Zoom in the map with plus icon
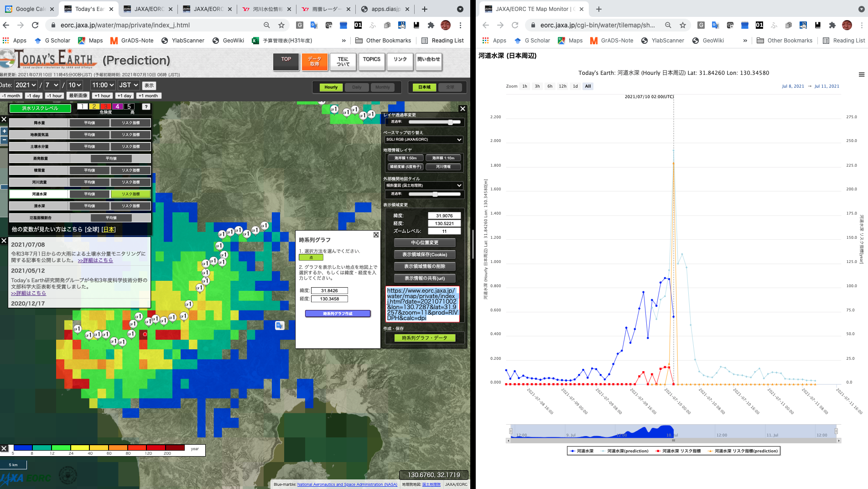The height and width of the screenshot is (489, 868). pos(4,131)
